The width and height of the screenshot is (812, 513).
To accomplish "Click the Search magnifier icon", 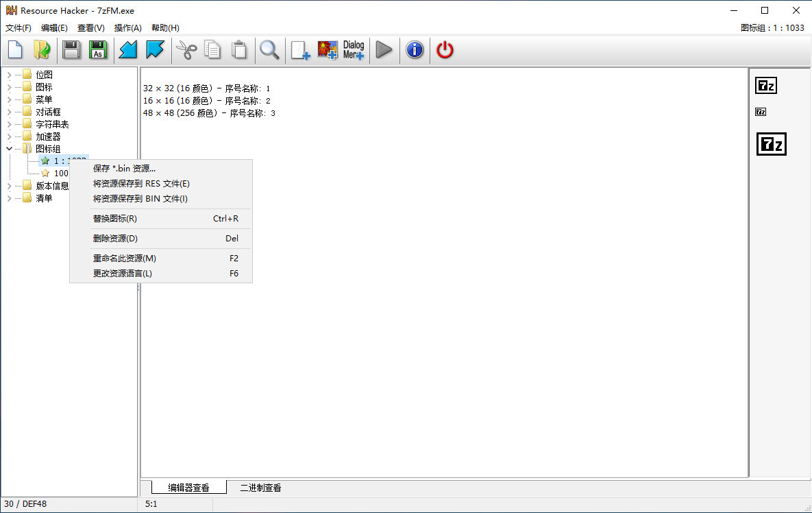I will click(x=269, y=50).
